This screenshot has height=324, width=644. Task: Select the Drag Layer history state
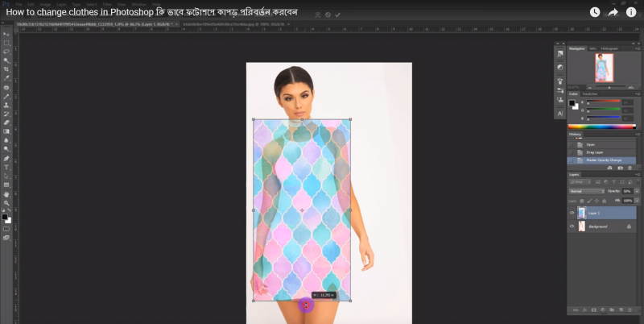(601, 152)
